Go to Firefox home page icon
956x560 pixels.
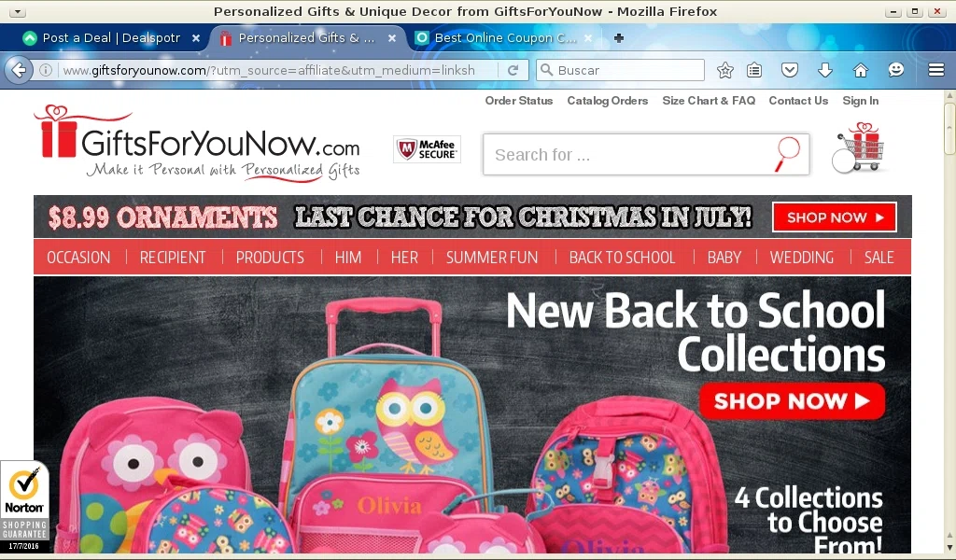click(860, 70)
